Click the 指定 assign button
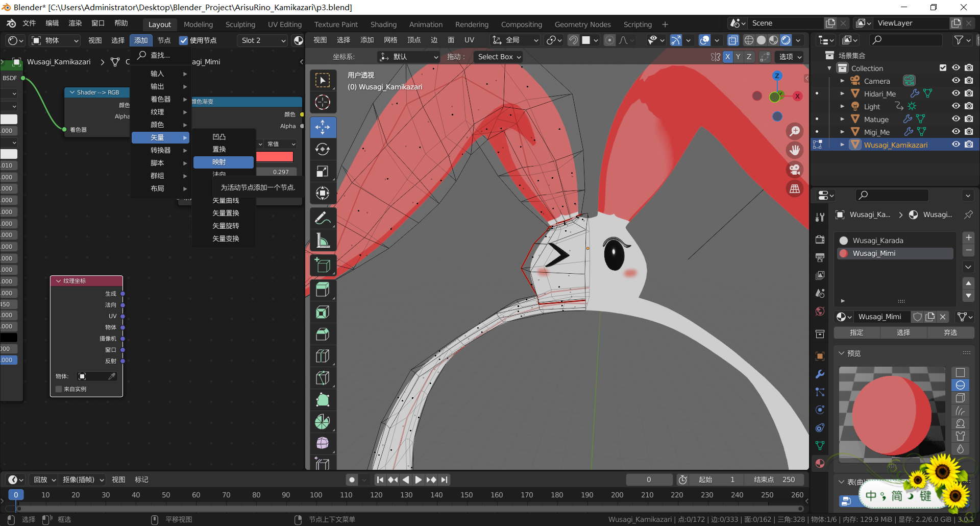This screenshot has width=980, height=526. click(x=856, y=332)
